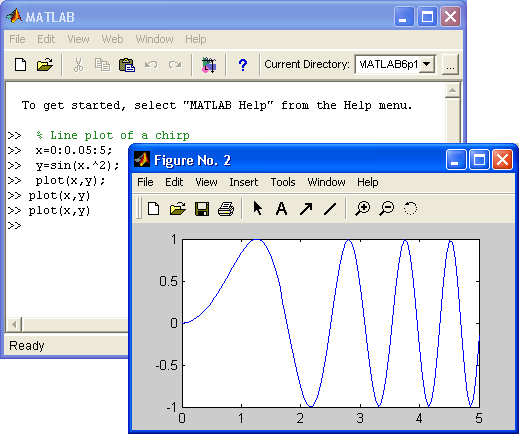The width and height of the screenshot is (519, 434).
Task: Close the main MATLAB window
Action: coord(451,16)
